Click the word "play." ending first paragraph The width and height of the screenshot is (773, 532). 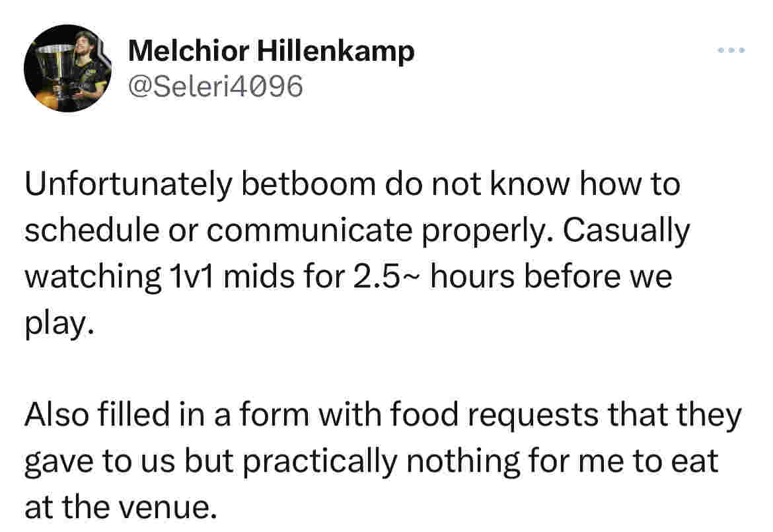pyautogui.click(x=59, y=323)
